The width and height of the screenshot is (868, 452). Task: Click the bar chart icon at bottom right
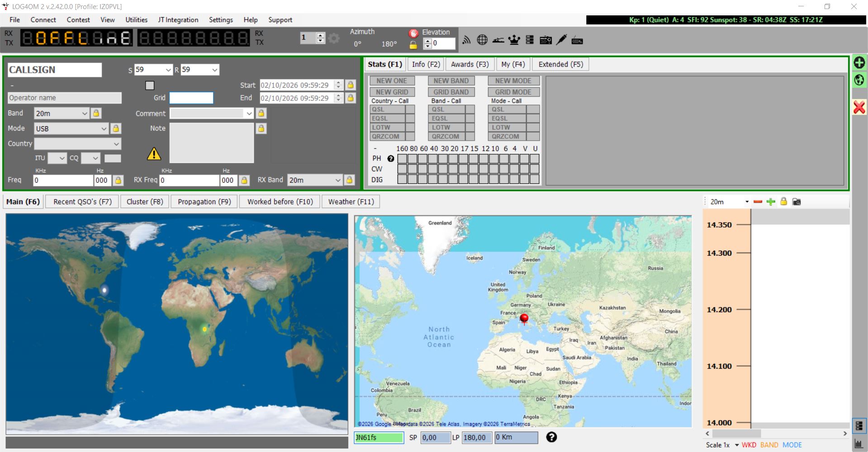859,444
